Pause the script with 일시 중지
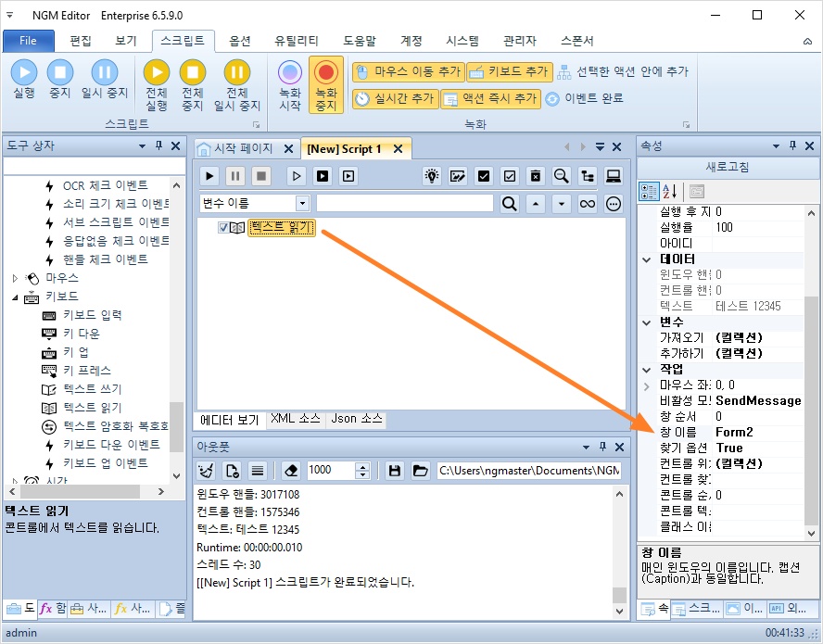The width and height of the screenshot is (823, 644). tap(105, 80)
